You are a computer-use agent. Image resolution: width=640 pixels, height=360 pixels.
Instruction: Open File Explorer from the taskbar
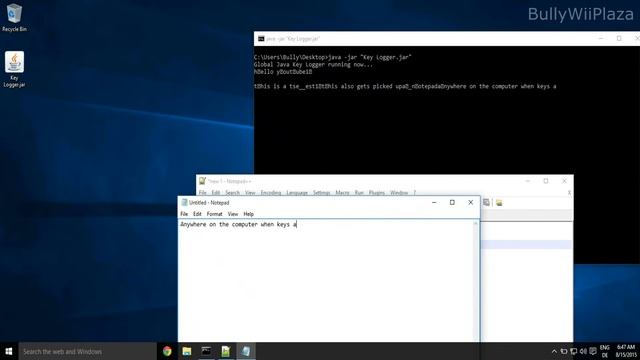coord(187,351)
